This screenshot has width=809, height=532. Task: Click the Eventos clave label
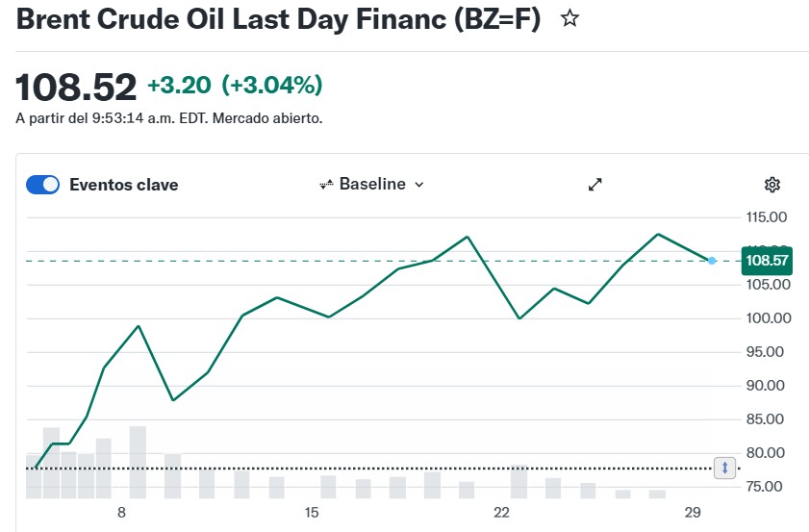[x=123, y=185]
